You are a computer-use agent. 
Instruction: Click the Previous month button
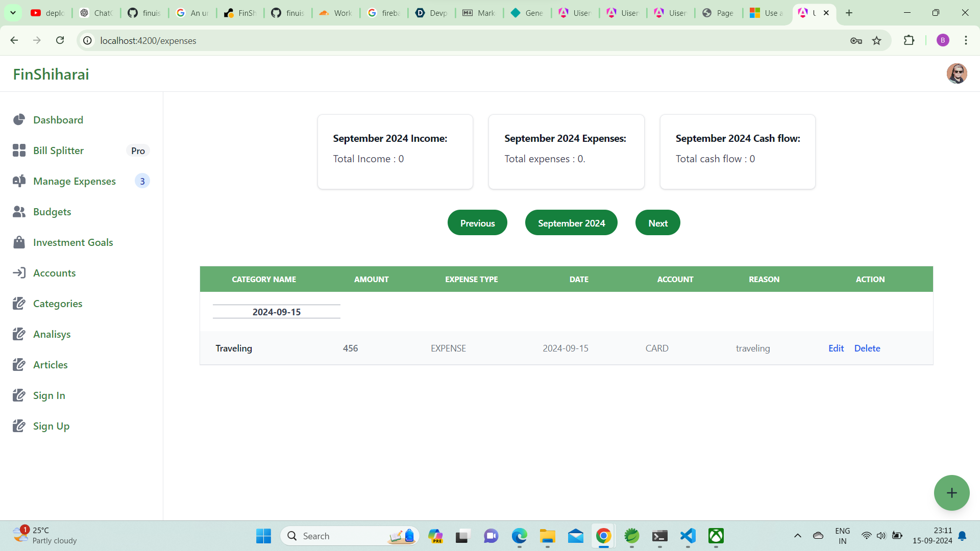477,223
